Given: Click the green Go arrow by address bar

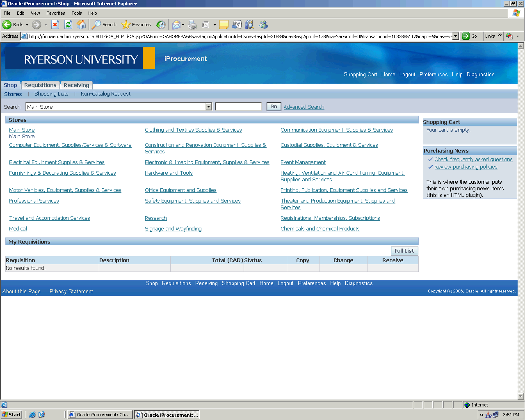Looking at the screenshot, I should pos(466,36).
